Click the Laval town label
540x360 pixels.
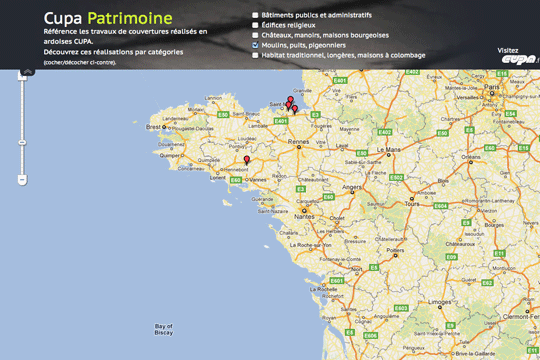pos(342,146)
